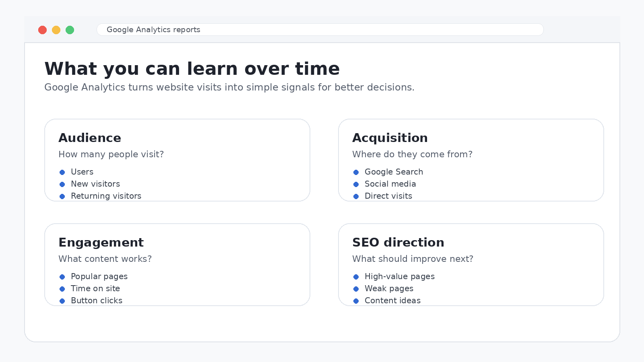
Task: Select the SEO direction card title
Action: (398, 243)
